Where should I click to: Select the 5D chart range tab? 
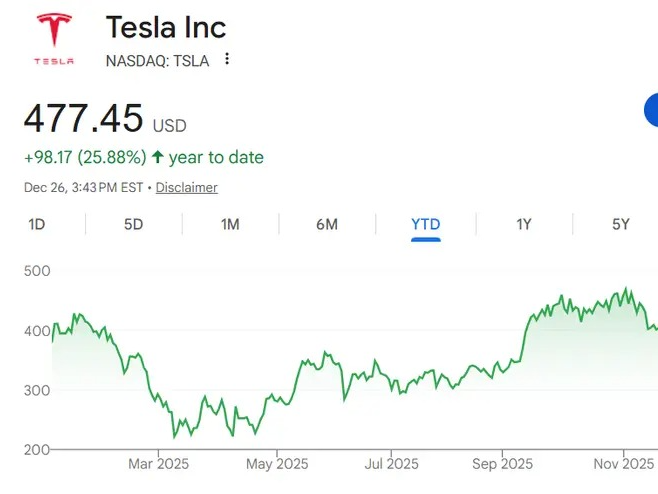[x=133, y=224]
